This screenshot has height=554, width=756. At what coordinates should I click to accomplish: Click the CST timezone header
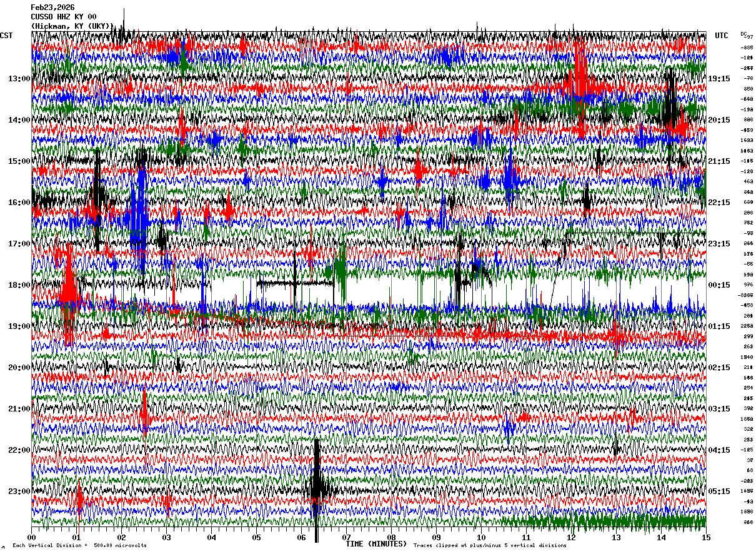[x=6, y=36]
